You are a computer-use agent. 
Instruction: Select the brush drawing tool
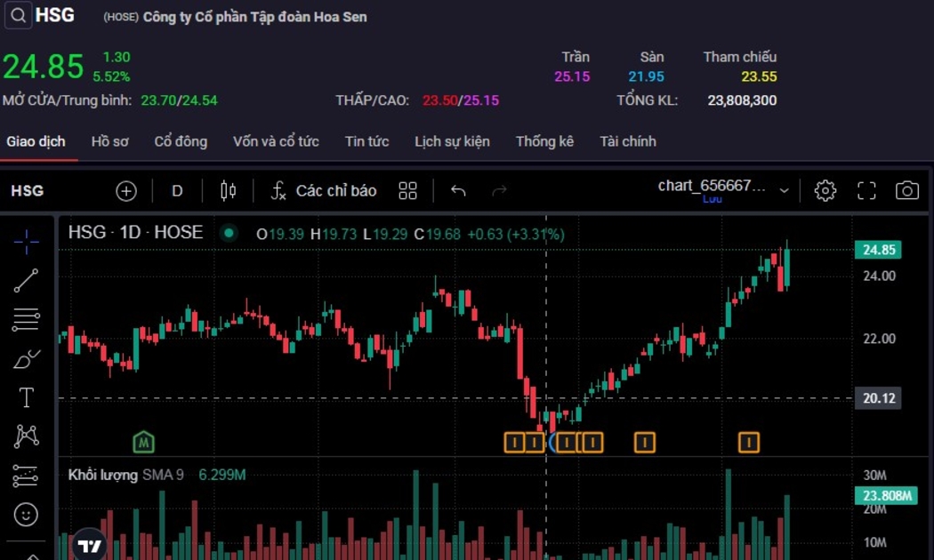(26, 359)
